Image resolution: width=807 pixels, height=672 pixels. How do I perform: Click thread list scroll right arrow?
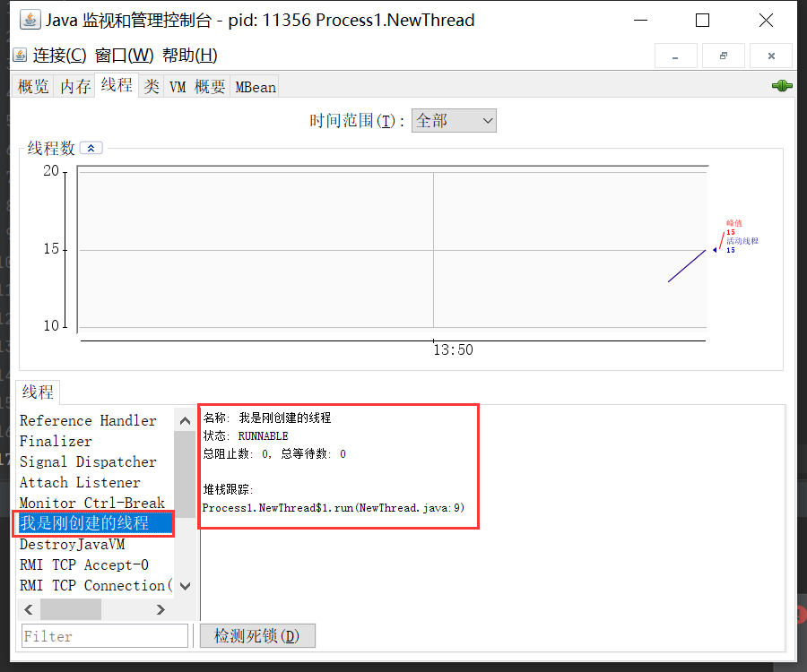click(161, 610)
